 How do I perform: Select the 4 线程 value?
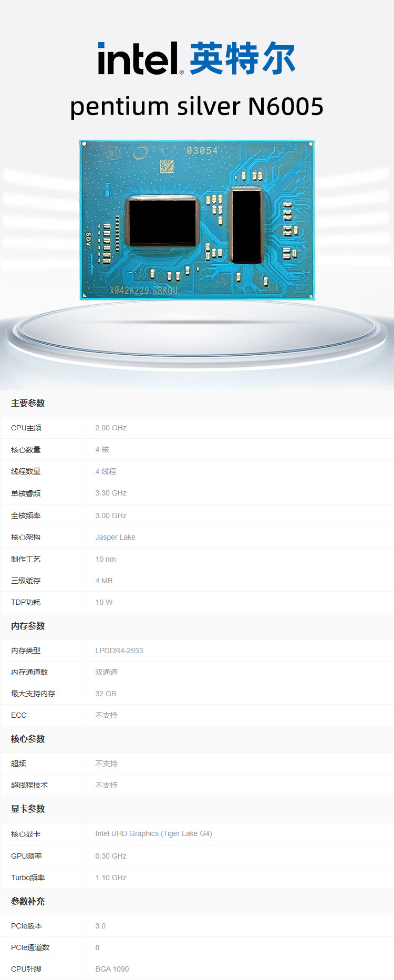pos(106,471)
